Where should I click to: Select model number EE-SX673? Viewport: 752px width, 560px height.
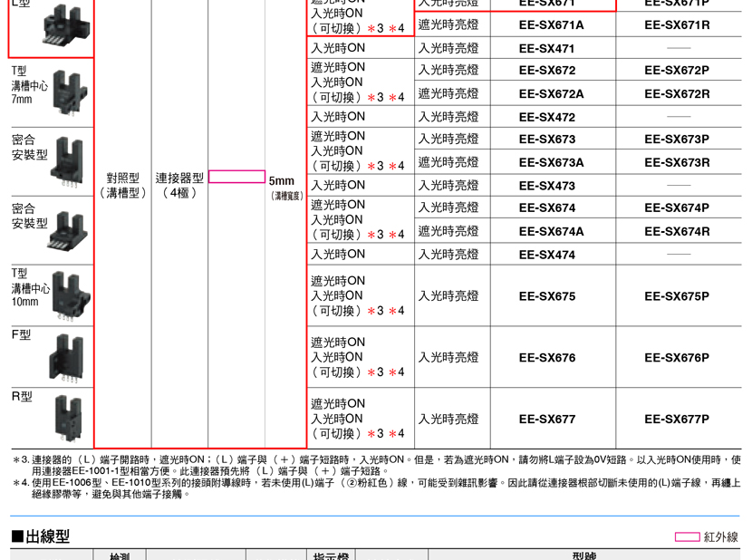pos(546,140)
